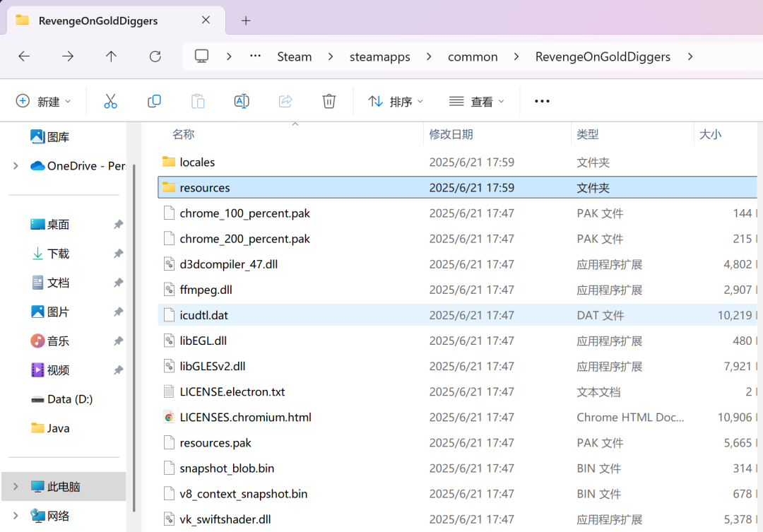Open 桌面 Desktop in sidebar
Screen dimensions: 763x532
tap(49, 225)
